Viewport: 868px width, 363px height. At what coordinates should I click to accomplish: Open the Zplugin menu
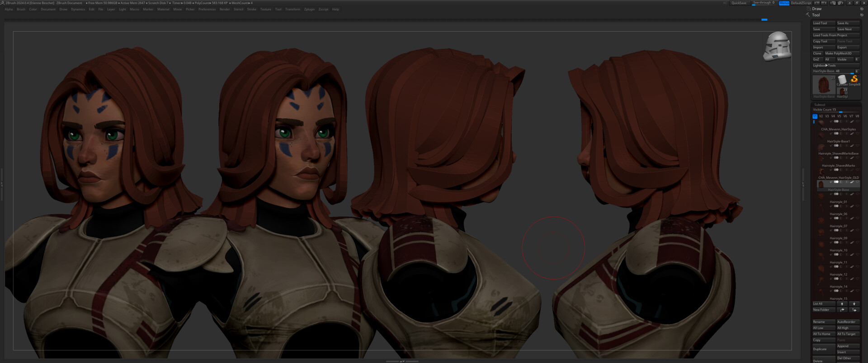309,9
